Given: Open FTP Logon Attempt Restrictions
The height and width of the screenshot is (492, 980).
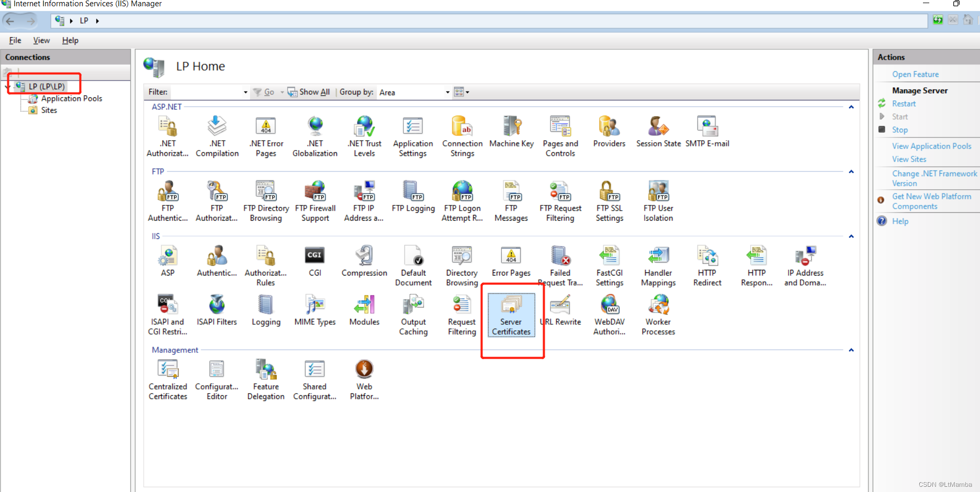Looking at the screenshot, I should pos(462,202).
